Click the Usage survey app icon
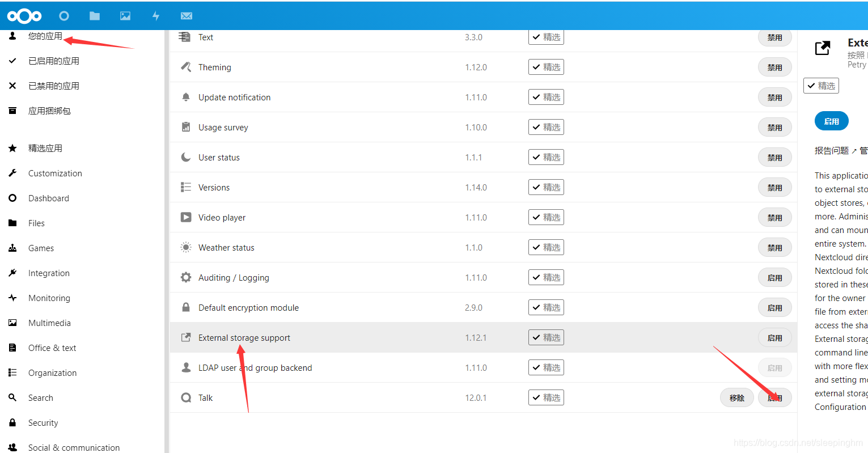The image size is (868, 453). click(x=186, y=127)
